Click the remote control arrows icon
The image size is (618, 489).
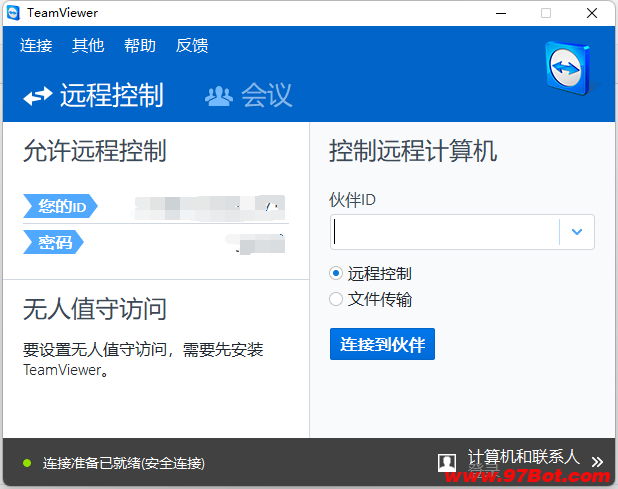coord(37,96)
